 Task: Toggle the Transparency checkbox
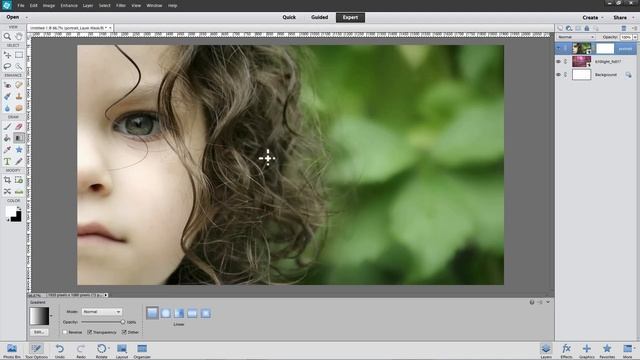90,332
